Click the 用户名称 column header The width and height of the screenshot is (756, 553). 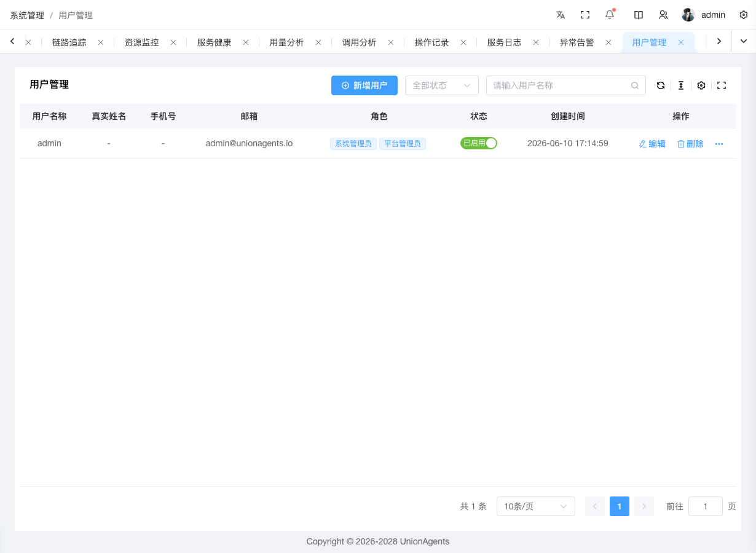coord(49,116)
